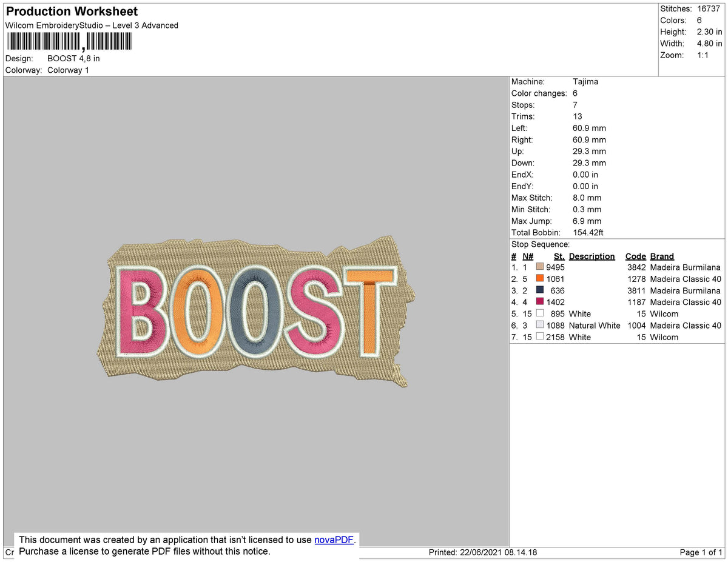Click the Description column header
728x562 pixels.
[x=591, y=256]
